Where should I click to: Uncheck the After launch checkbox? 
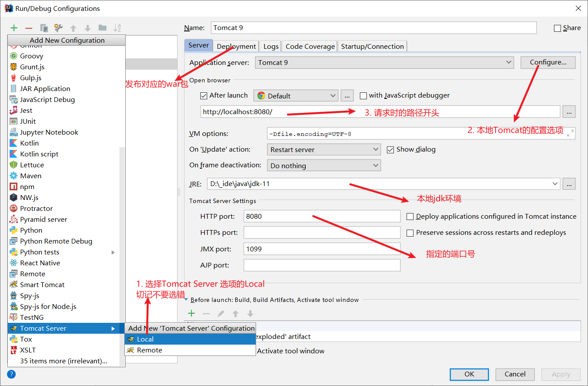pyautogui.click(x=204, y=95)
